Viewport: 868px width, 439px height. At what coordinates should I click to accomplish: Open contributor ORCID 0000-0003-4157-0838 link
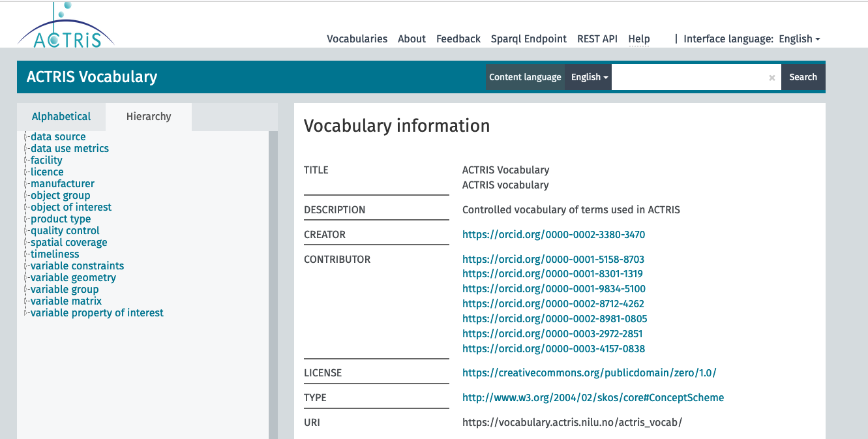click(554, 349)
